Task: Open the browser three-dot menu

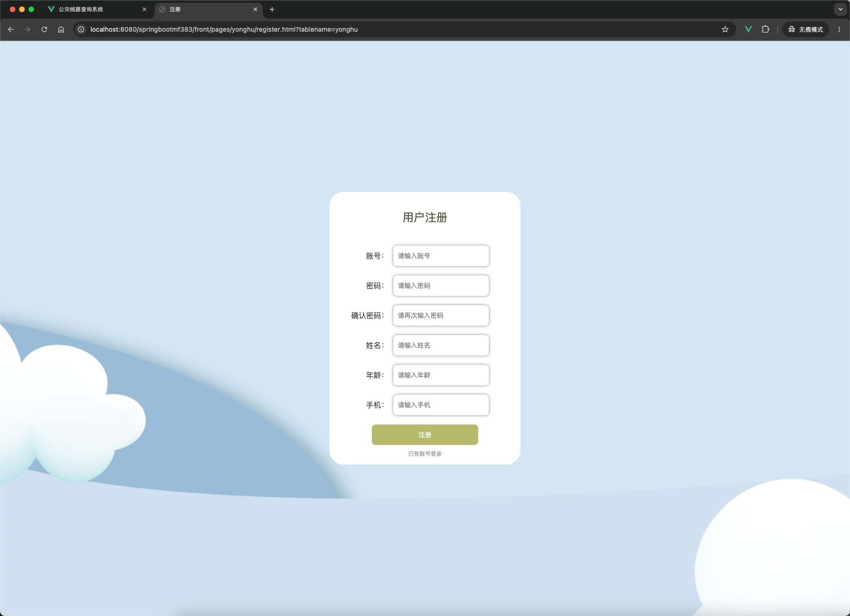Action: pos(839,29)
